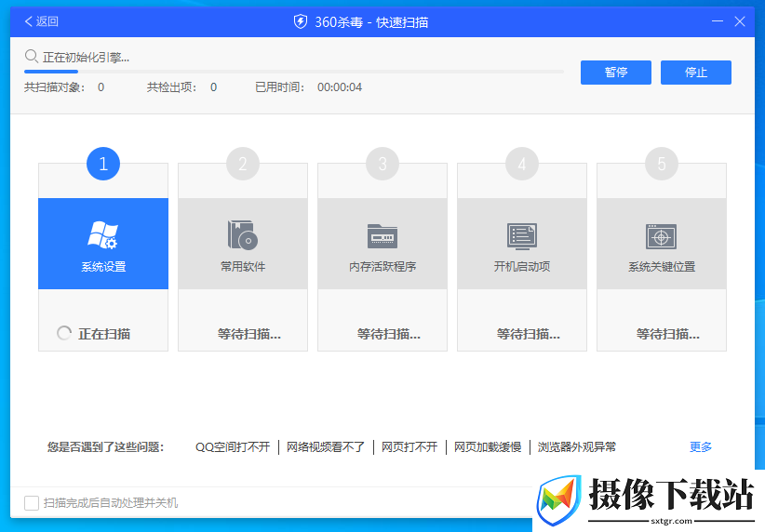
Task: Click 等待扫描 under 系统关键位置
Action: 667,334
